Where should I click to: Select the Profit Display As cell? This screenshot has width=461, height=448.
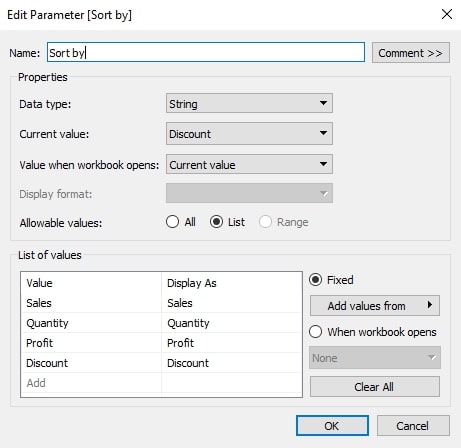(232, 343)
